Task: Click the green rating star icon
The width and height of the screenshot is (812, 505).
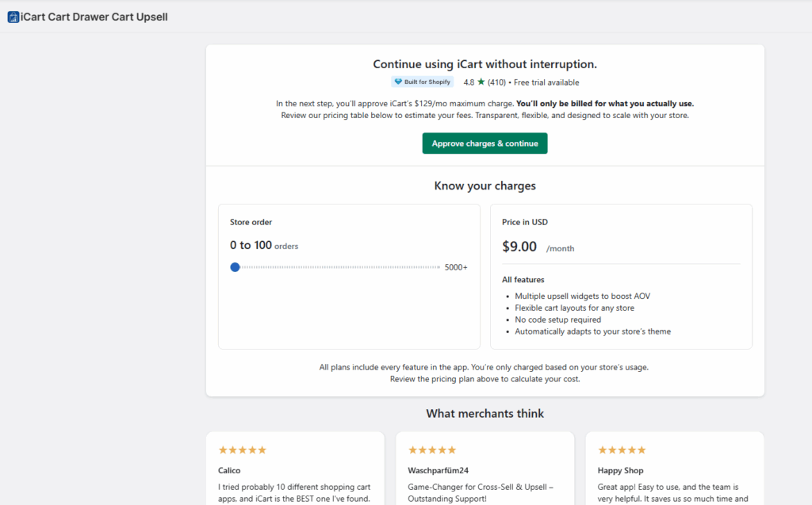Action: (x=481, y=82)
